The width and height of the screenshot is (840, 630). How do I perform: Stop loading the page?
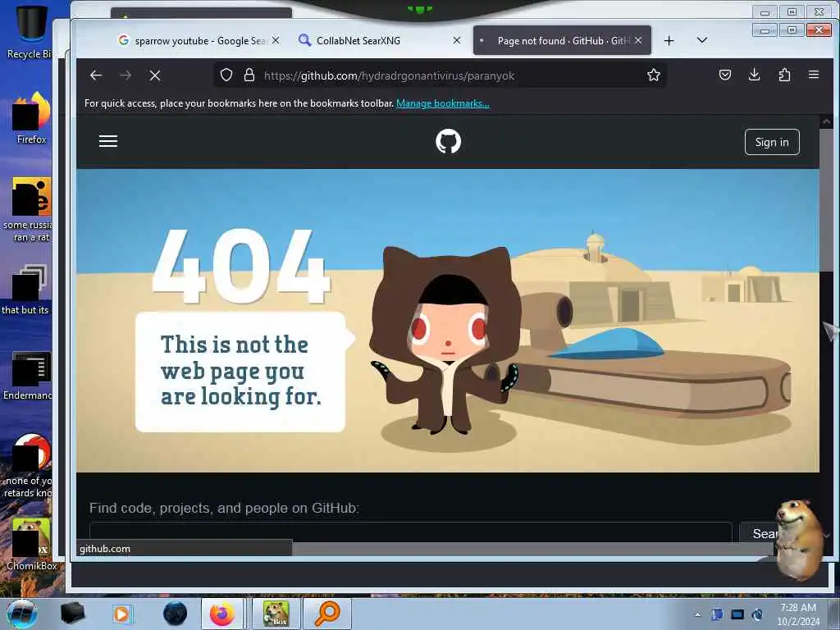[x=155, y=75]
